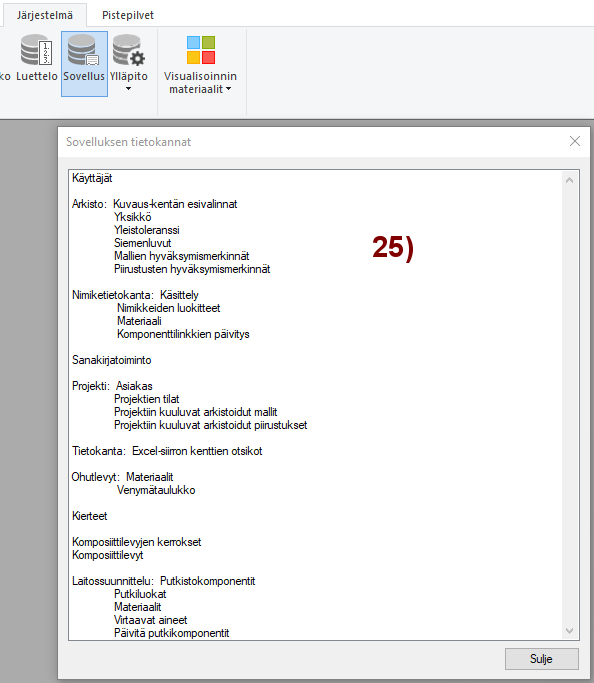Click the list scrollbar down arrow
The height and width of the screenshot is (683, 594).
(x=569, y=631)
